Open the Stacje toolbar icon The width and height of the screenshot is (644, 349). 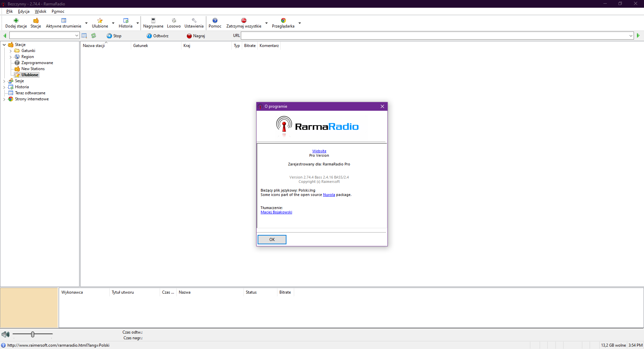[x=36, y=20]
